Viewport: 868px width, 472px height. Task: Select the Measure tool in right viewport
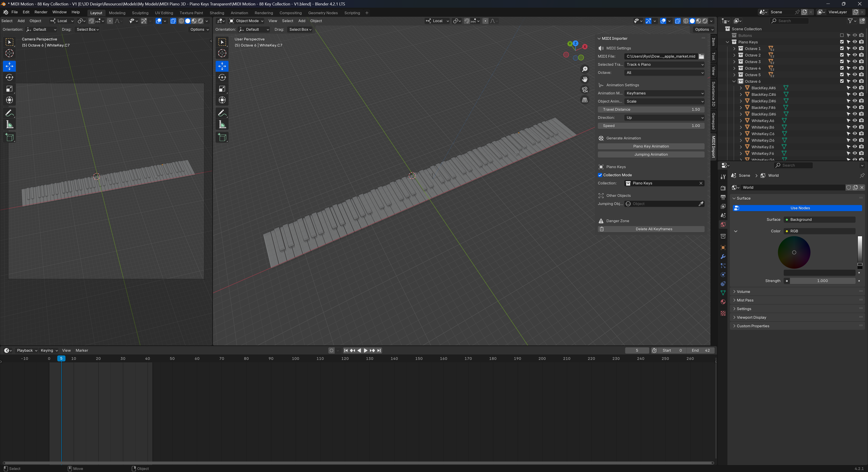222,125
